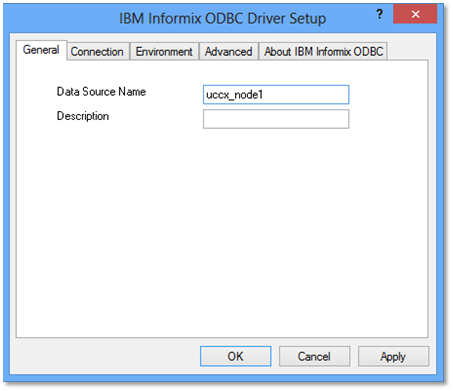453x391 pixels.
Task: Go to the Advanced tab
Action: (228, 52)
